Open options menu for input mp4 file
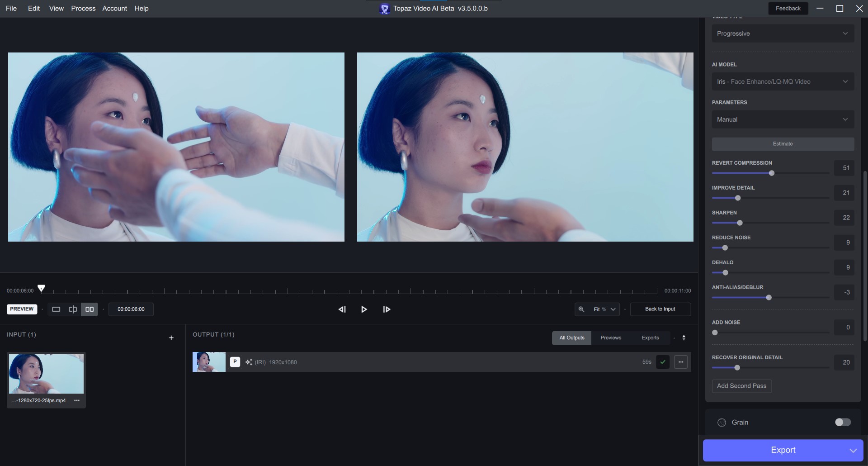Image resolution: width=868 pixels, height=466 pixels. (77, 400)
